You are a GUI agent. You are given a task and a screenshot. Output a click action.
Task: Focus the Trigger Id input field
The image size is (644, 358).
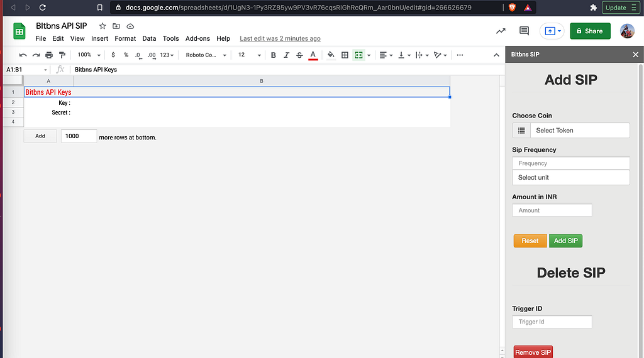pos(552,322)
